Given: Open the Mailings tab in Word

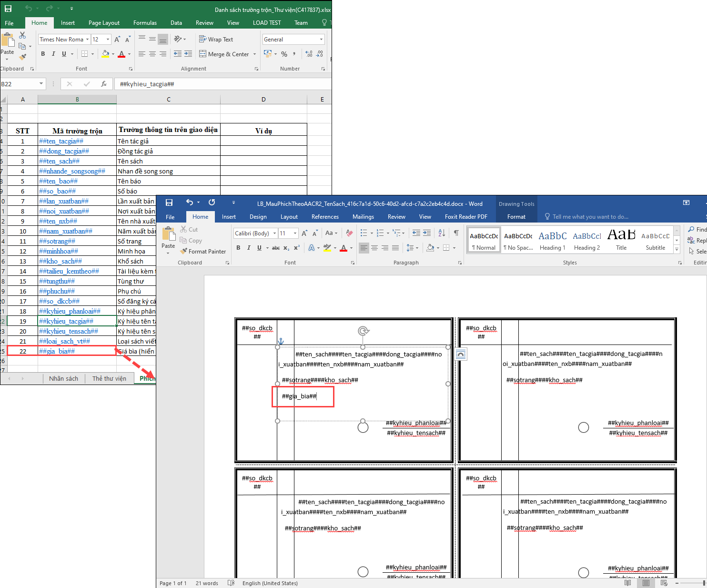Looking at the screenshot, I should [363, 217].
